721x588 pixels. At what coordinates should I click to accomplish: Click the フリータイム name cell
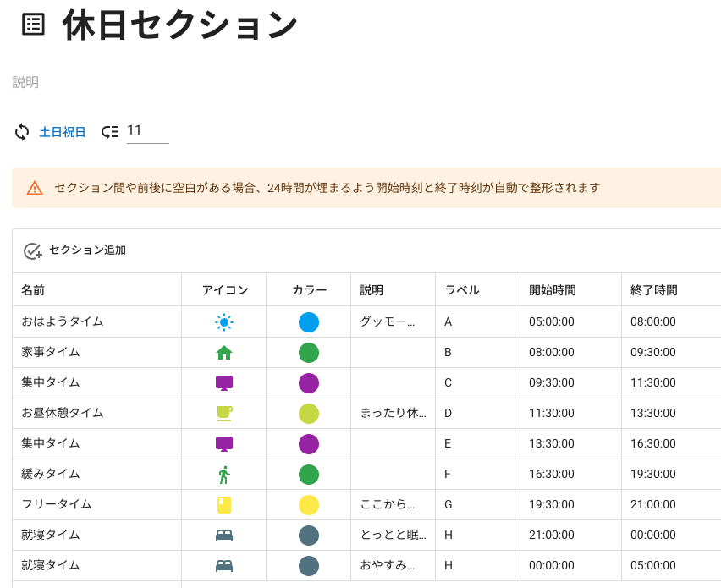pos(97,504)
